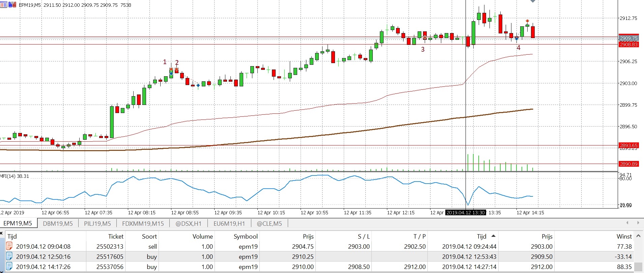The width and height of the screenshot is (644, 273).
Task: Click the Market Depth panel icon at top-left
Action: pyautogui.click(x=3, y=5)
